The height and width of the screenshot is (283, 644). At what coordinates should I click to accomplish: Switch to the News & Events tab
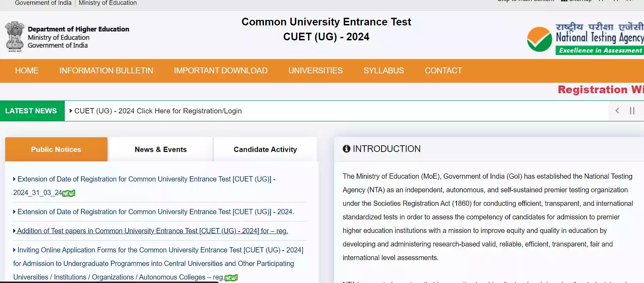161,149
